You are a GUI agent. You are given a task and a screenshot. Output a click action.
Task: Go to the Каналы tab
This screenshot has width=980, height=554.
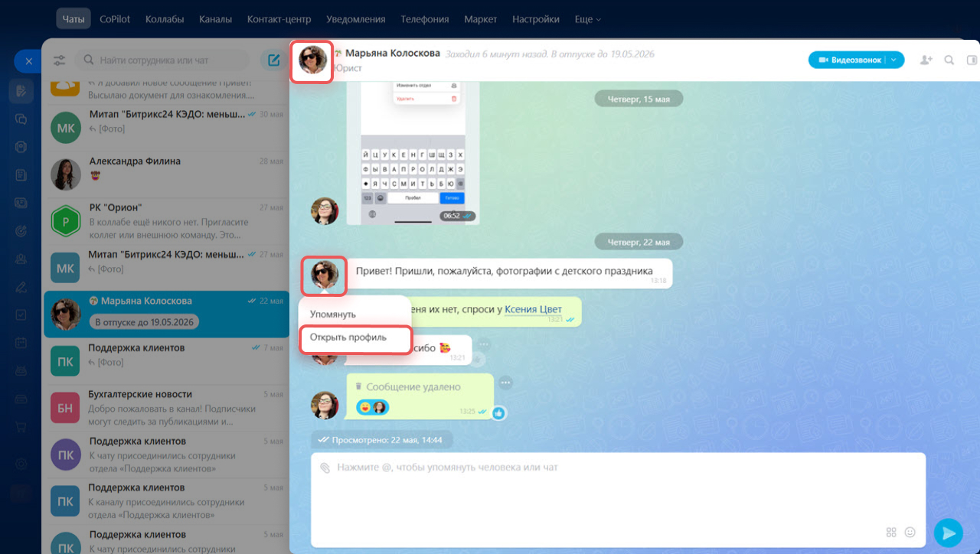click(215, 19)
